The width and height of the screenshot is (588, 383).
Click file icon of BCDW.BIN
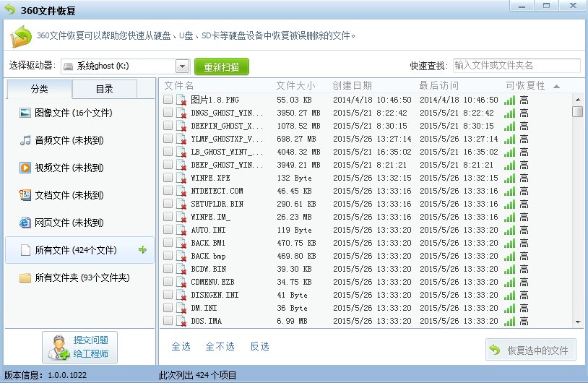click(x=181, y=269)
